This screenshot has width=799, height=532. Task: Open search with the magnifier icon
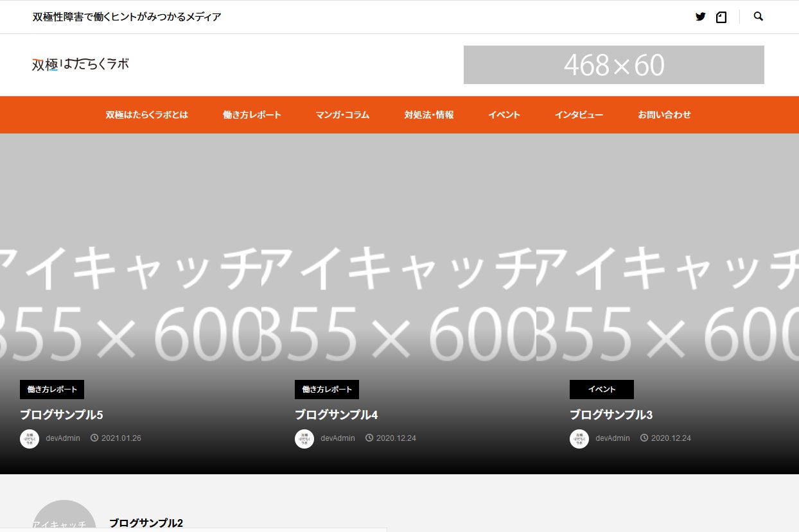[758, 17]
